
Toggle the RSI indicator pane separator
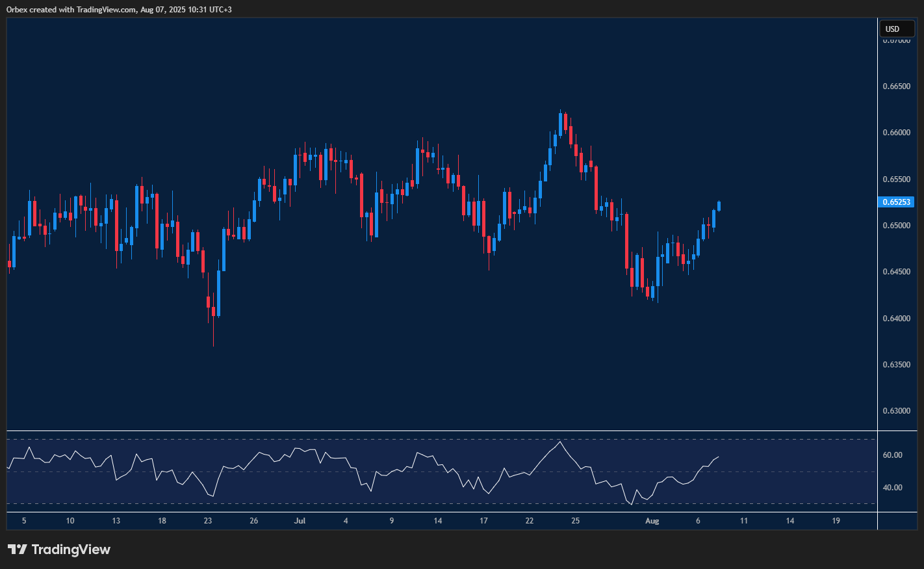pyautogui.click(x=390, y=430)
